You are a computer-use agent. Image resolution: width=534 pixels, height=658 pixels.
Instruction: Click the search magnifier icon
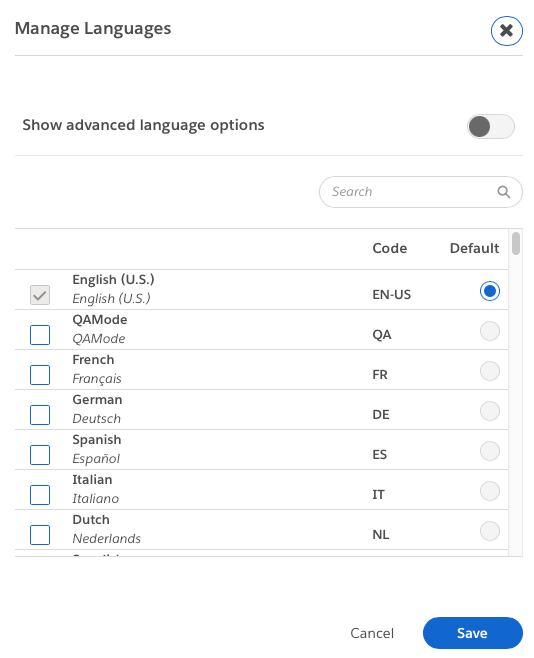[x=503, y=192]
